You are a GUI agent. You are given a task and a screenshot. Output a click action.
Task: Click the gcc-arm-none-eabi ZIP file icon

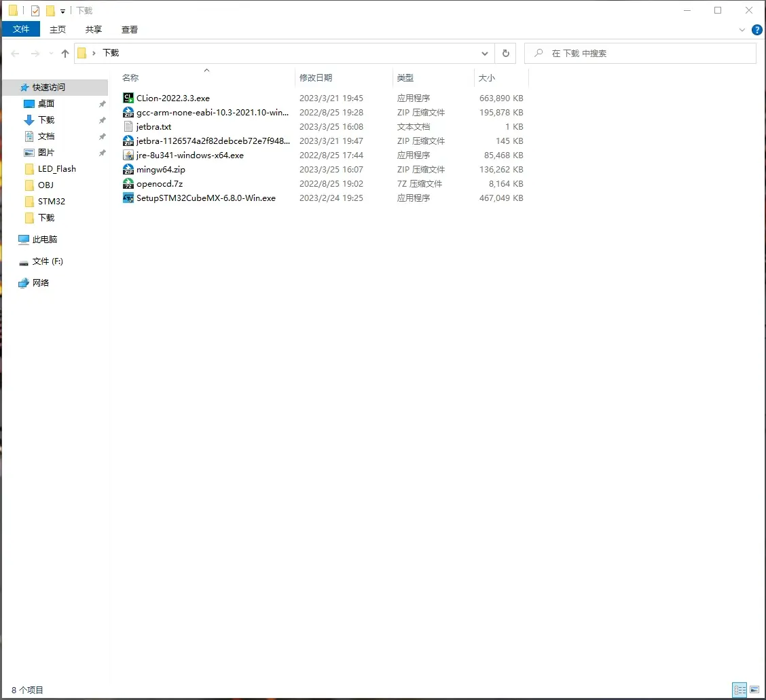pyautogui.click(x=128, y=112)
